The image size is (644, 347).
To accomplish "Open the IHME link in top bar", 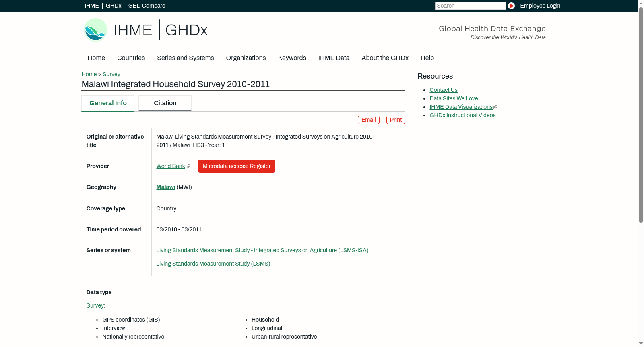I will (92, 6).
